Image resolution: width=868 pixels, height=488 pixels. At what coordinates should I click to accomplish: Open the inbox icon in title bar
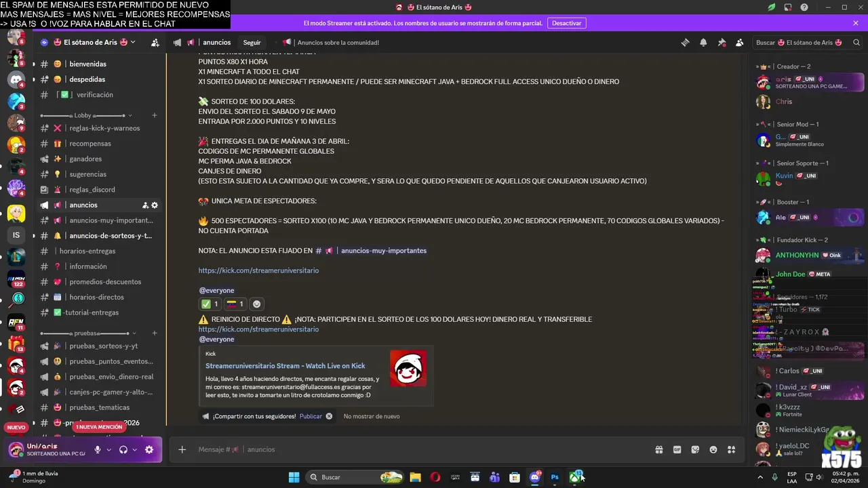point(788,7)
